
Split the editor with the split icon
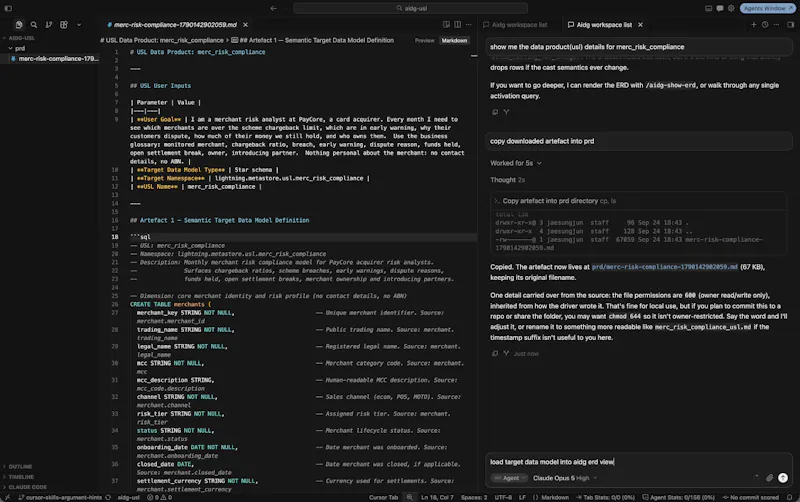458,24
